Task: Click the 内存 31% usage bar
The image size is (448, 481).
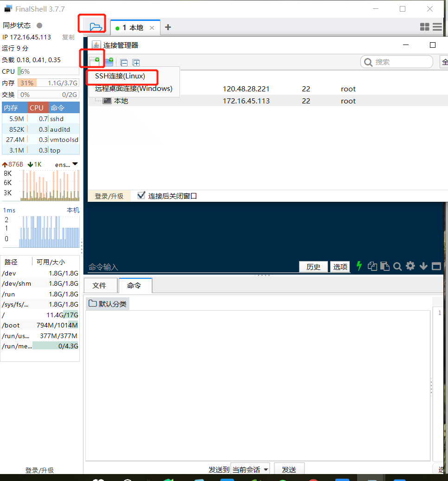Action: click(48, 83)
